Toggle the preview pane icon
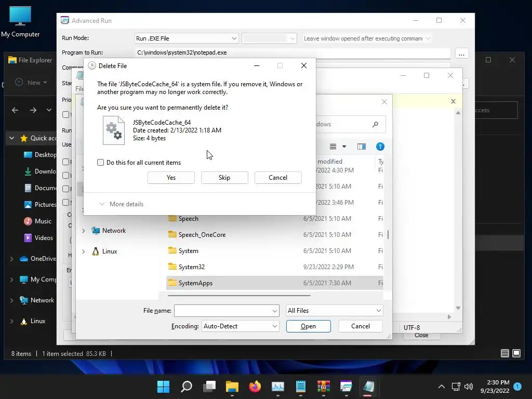 (x=362, y=147)
